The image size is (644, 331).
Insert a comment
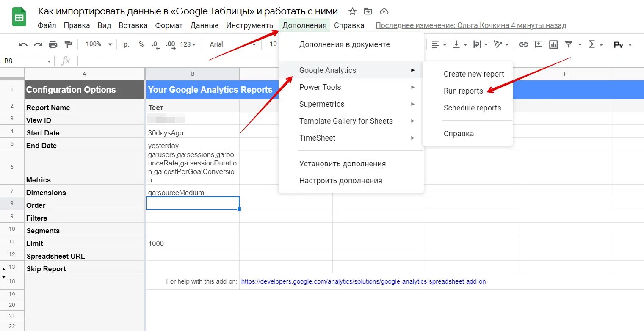click(x=539, y=44)
